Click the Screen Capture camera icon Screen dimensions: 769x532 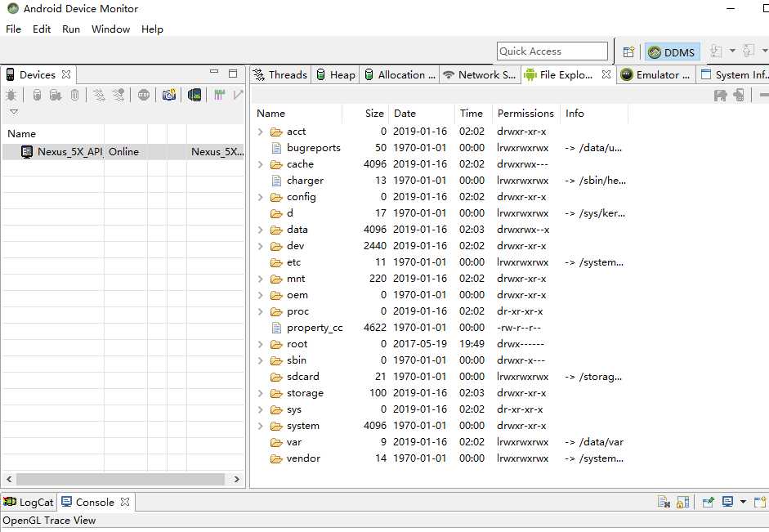[169, 95]
